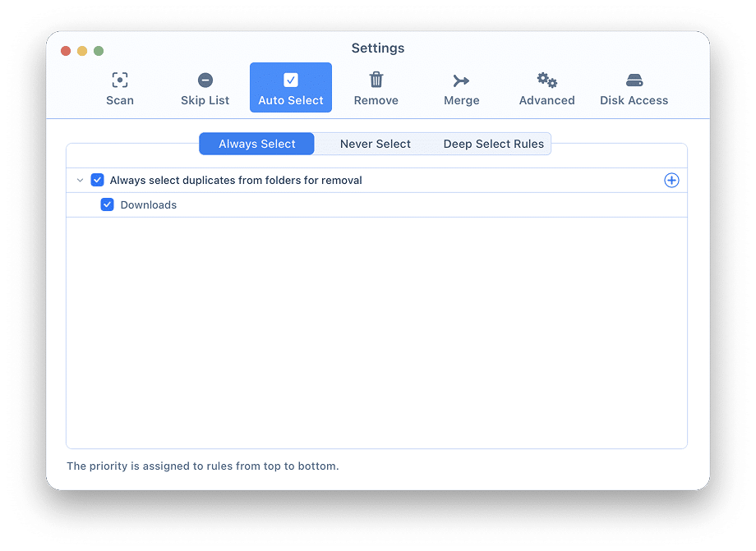Select the Always select duplicates rule title
This screenshot has width=756, height=551.
click(236, 180)
